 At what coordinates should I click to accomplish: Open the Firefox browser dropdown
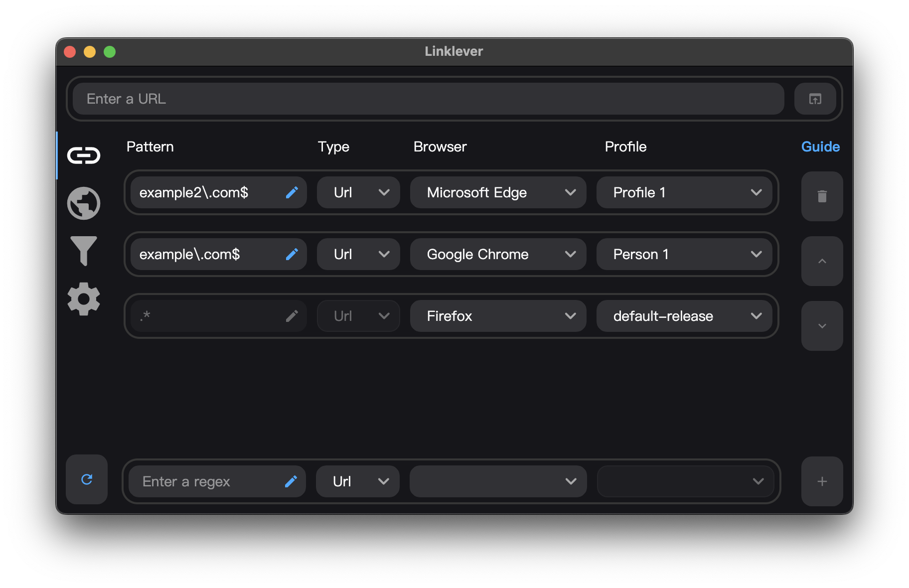pyautogui.click(x=498, y=316)
